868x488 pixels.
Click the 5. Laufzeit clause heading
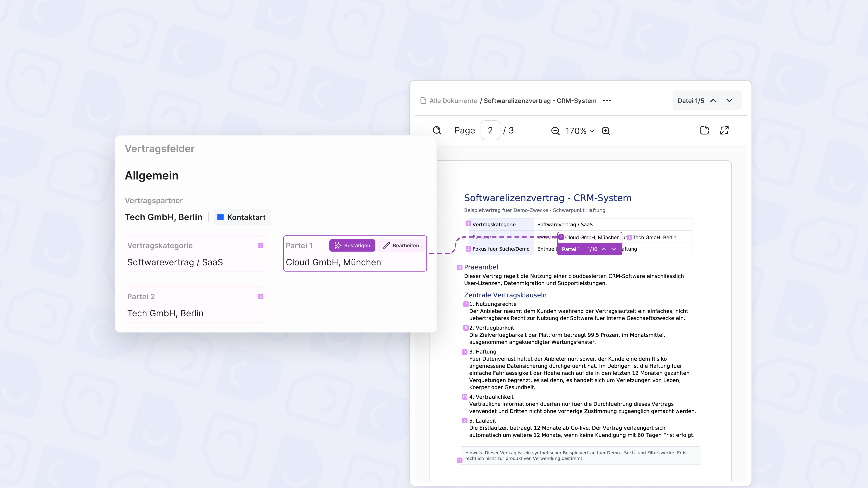(483, 421)
